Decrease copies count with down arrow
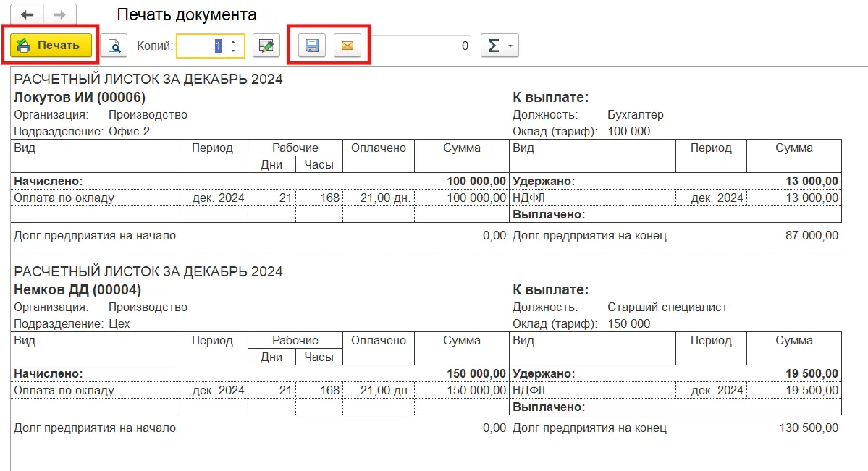This screenshot has height=471, width=868. point(234,51)
